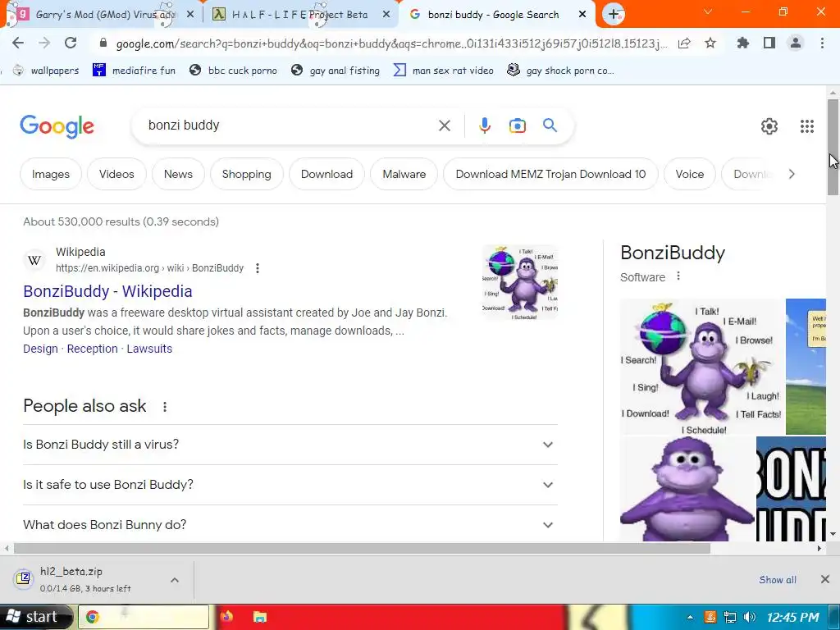Open People also ask options menu
Image resolution: width=840 pixels, height=630 pixels.
tap(164, 407)
